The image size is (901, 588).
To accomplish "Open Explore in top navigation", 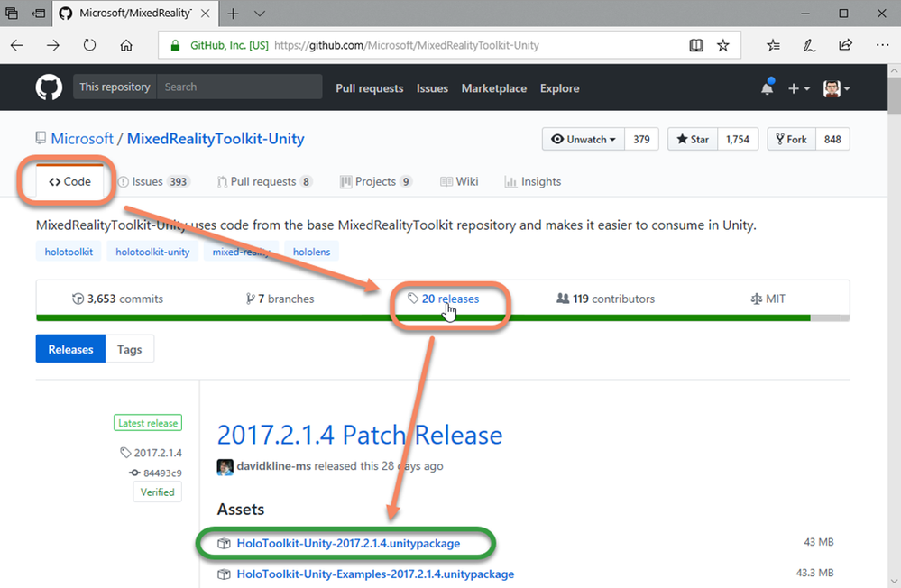I will (560, 88).
